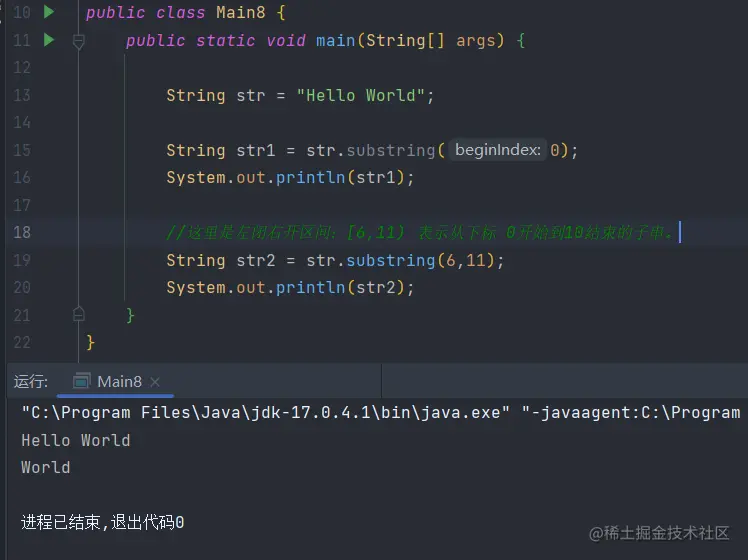Collapse the main method fold marker at line 11
This screenshot has height=560, width=748.
click(79, 41)
